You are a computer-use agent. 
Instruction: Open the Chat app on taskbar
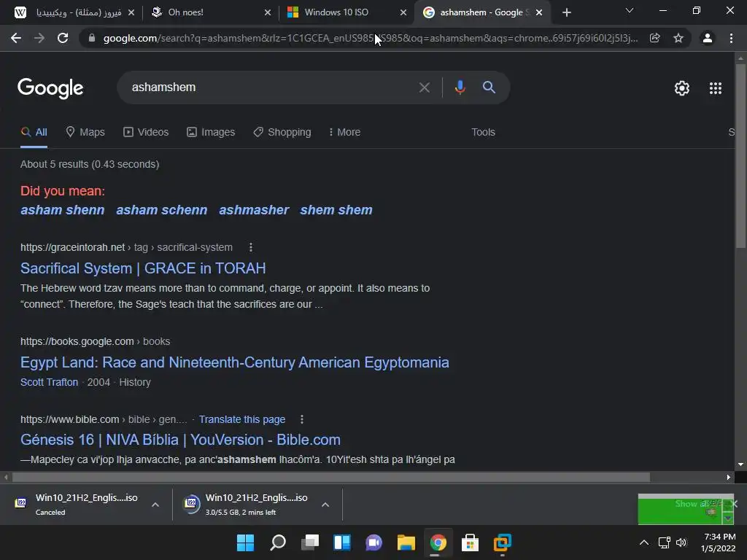(374, 542)
